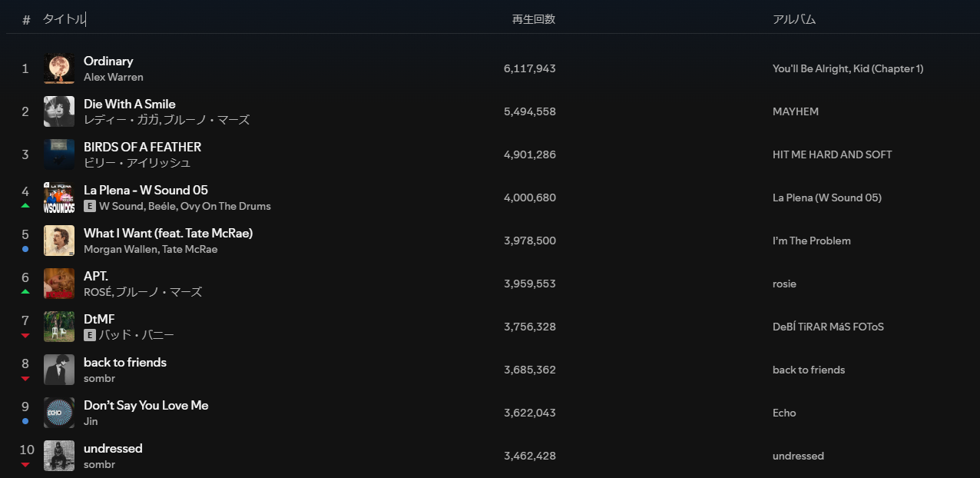
Task: Open artist link Alex Warren
Action: click(x=114, y=77)
